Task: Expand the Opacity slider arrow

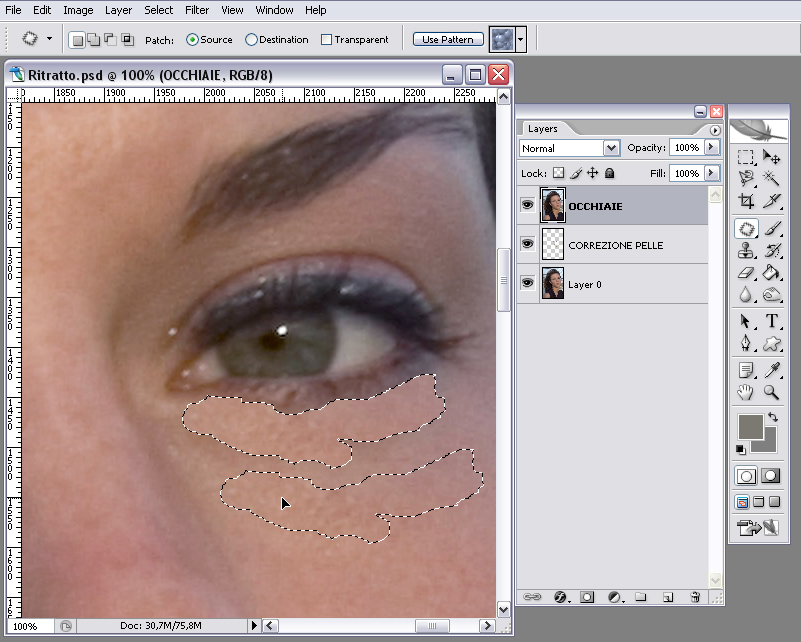Action: (x=711, y=147)
